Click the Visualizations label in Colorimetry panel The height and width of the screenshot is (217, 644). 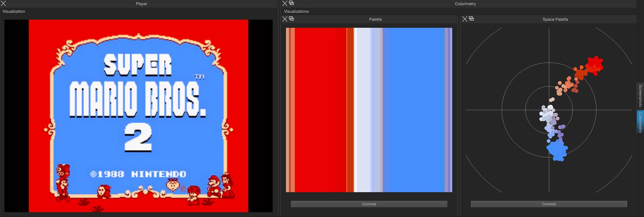click(296, 11)
